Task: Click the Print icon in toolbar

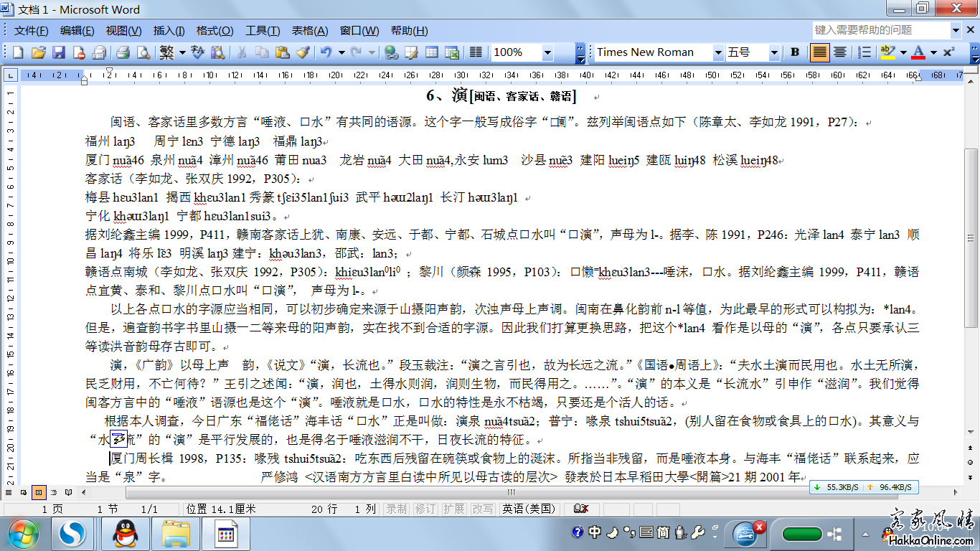Action: (x=123, y=52)
